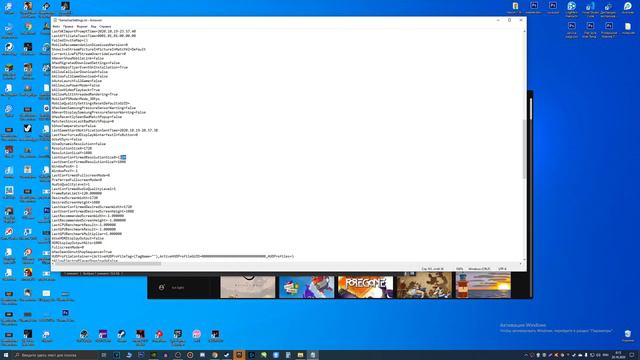Click the FrameRateLimit=120.000000 line

(x=77, y=193)
